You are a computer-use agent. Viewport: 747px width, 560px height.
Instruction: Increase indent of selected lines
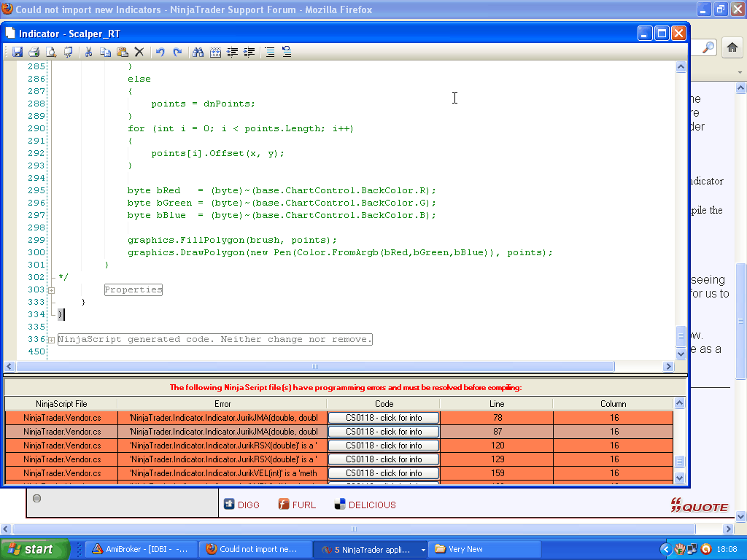[249, 52]
